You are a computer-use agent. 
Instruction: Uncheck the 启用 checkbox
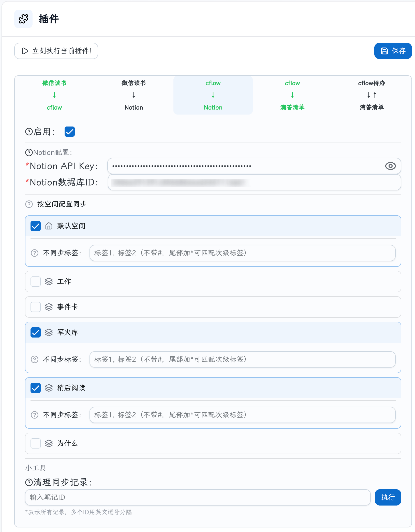(x=70, y=132)
